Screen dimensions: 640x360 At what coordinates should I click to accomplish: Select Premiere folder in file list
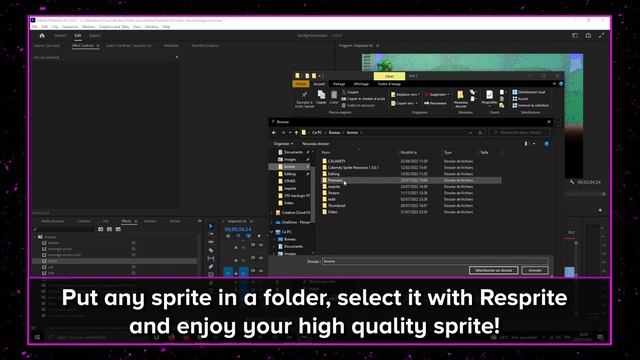click(411, 180)
